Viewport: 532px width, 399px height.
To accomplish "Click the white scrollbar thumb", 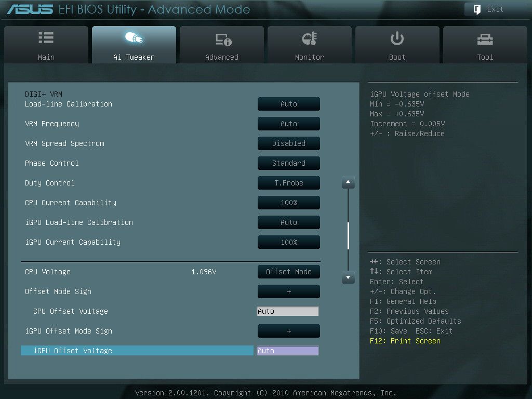I will [348, 236].
